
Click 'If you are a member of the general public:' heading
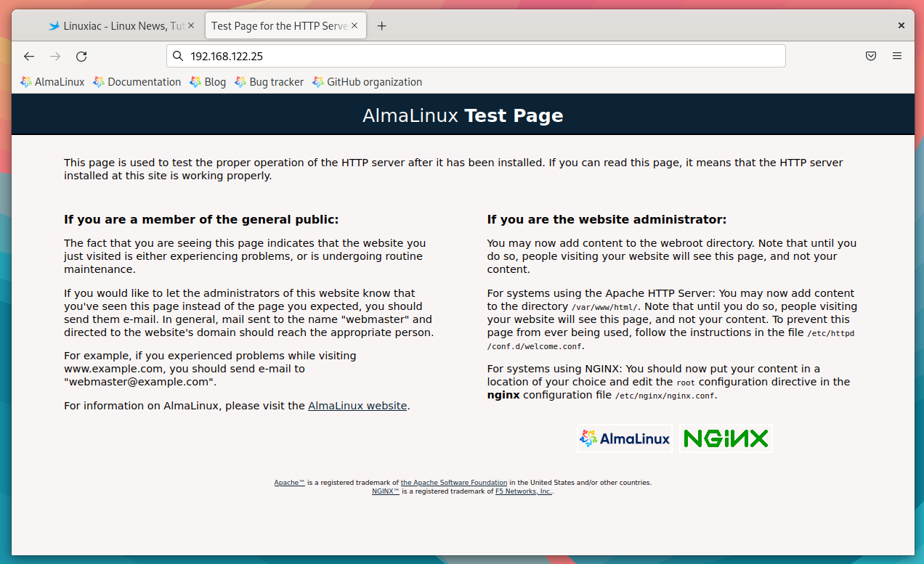point(201,219)
